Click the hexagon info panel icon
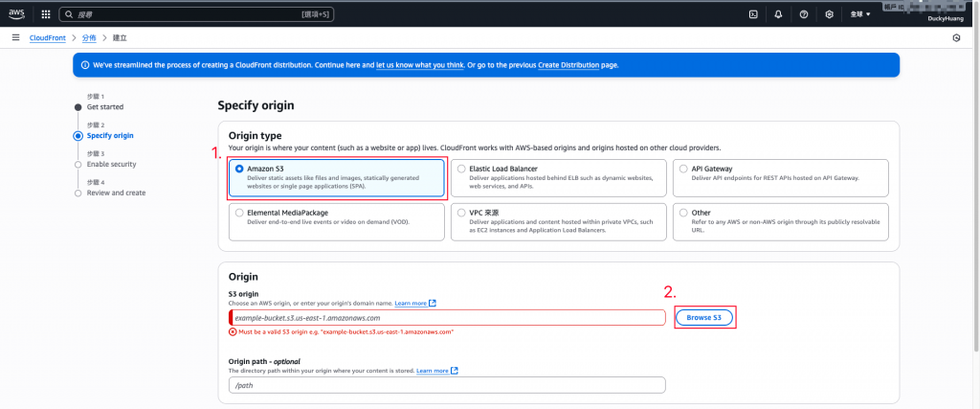Screen dimensions: 980x409 tap(956, 38)
